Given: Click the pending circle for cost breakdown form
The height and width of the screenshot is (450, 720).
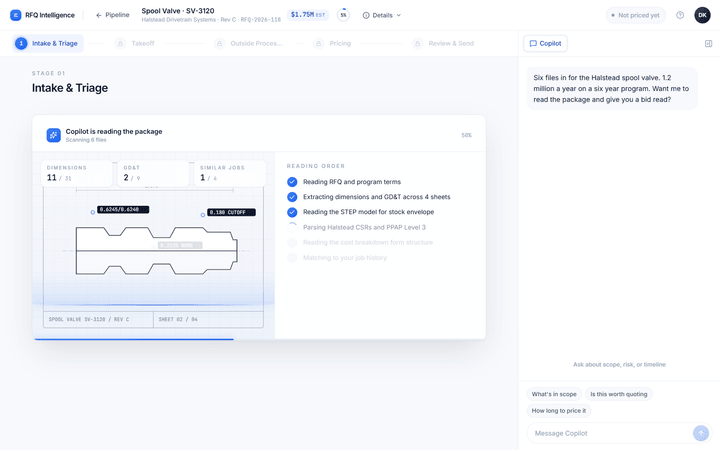Looking at the screenshot, I should [x=292, y=242].
